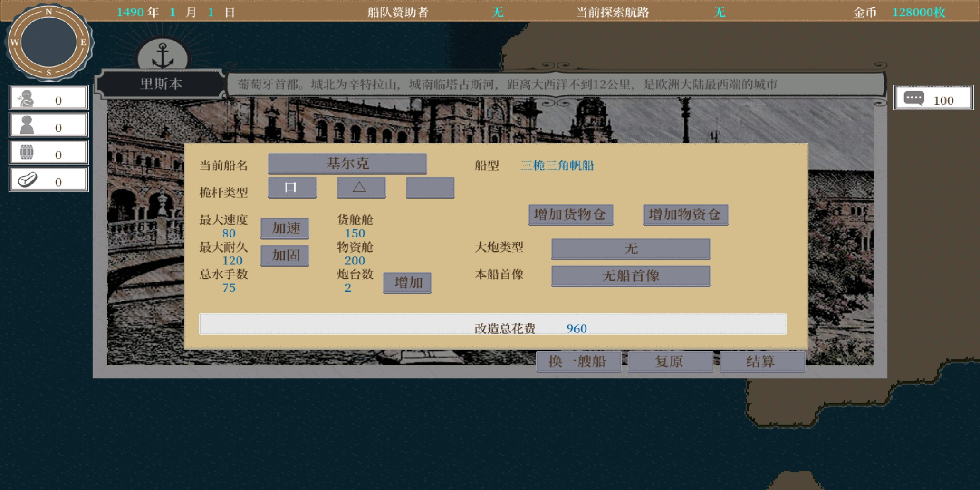Click 增加货物仓 to add cargo hold

click(x=571, y=215)
